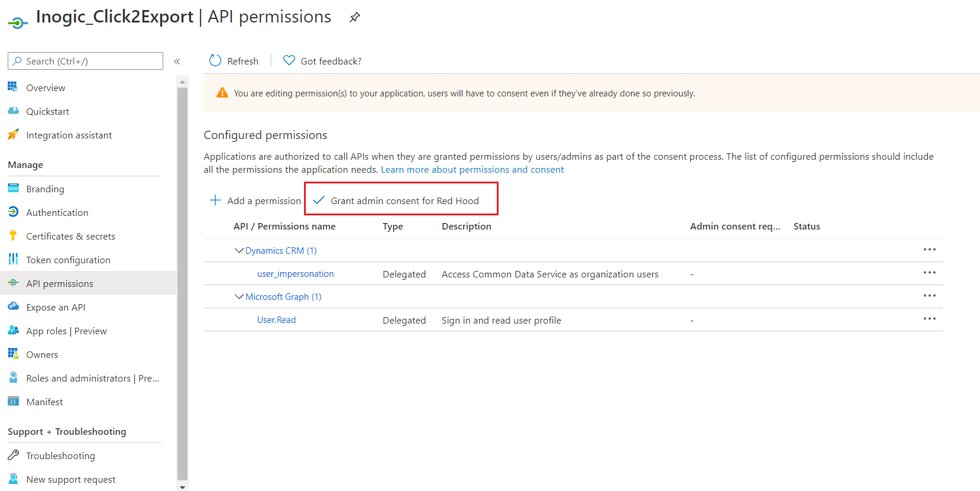Click the warning triangle icon in banner

point(222,93)
